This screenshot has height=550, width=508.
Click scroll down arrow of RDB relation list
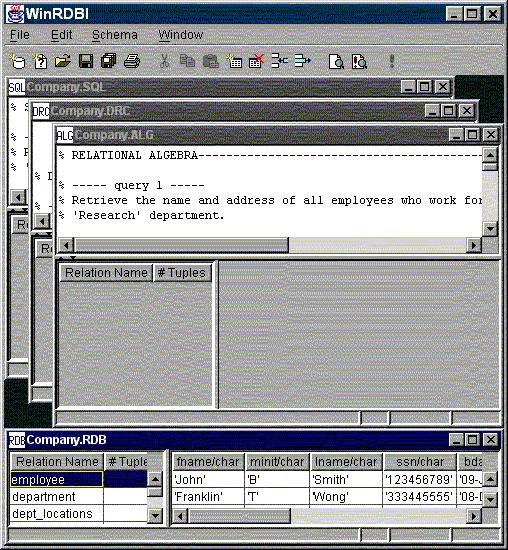155,516
